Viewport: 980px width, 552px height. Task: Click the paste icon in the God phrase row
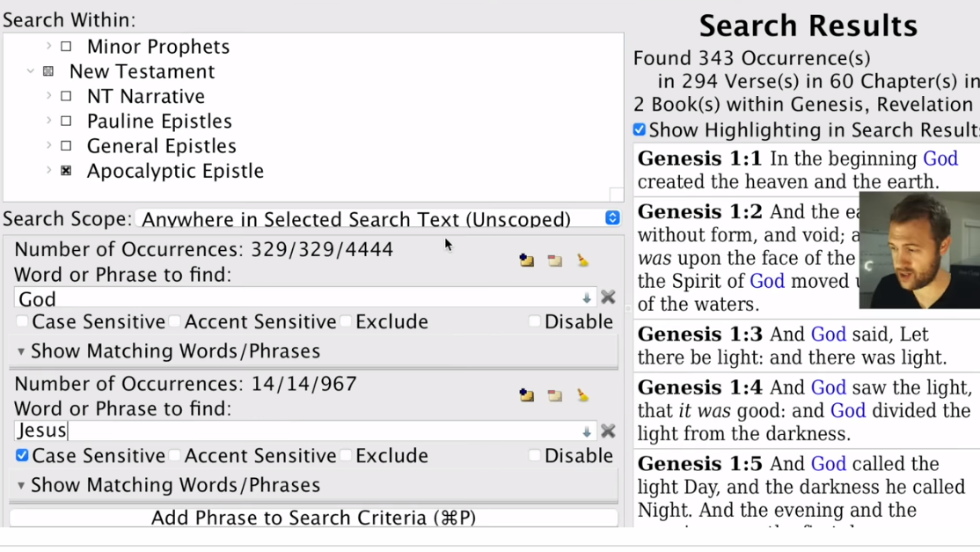pyautogui.click(x=555, y=261)
